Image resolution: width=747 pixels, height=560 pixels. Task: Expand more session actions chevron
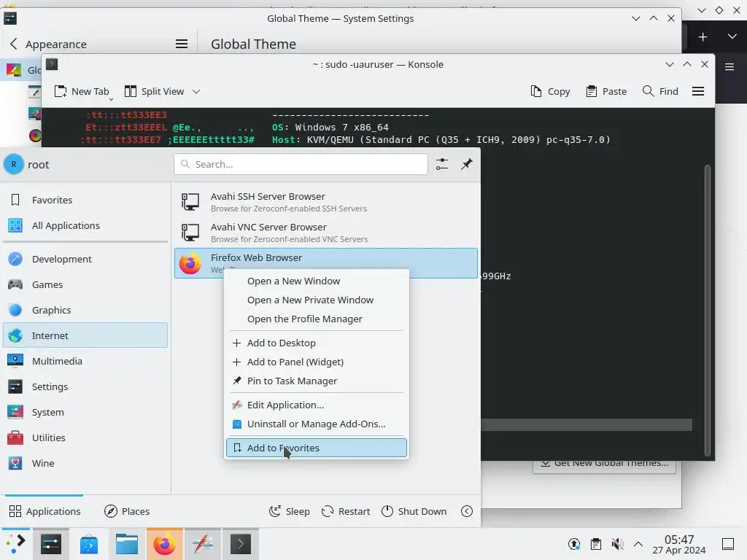click(467, 511)
